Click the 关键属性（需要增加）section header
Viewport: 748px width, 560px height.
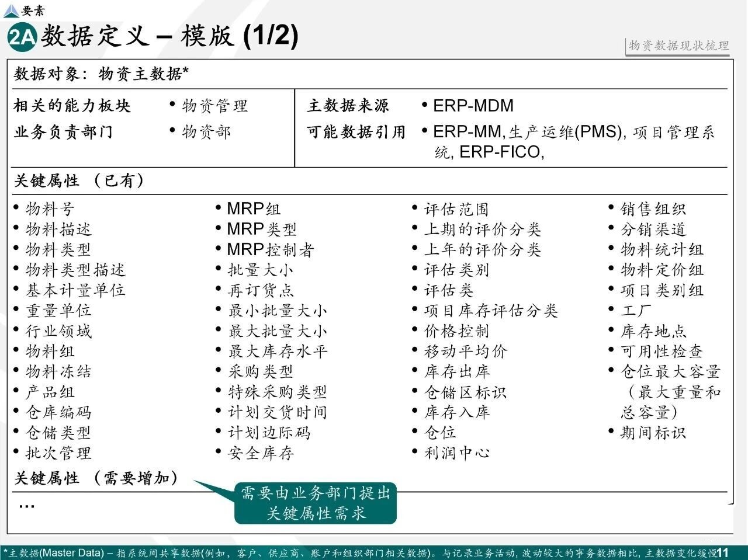tap(96, 478)
